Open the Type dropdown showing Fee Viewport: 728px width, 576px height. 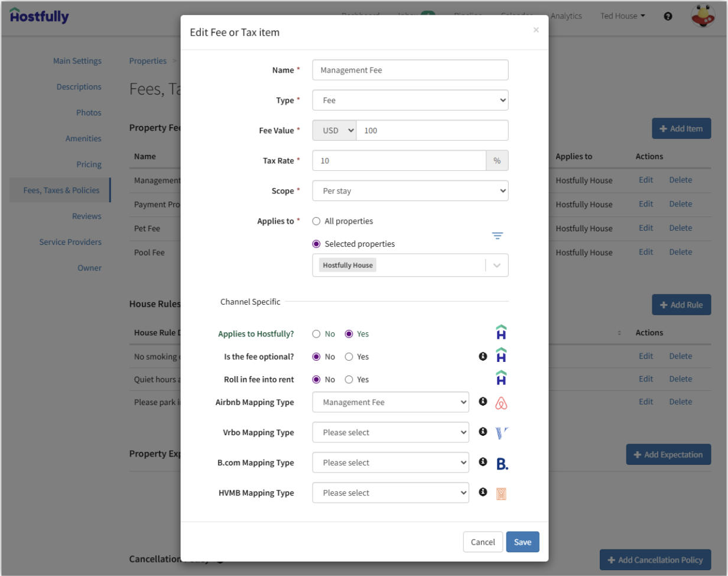coord(410,101)
